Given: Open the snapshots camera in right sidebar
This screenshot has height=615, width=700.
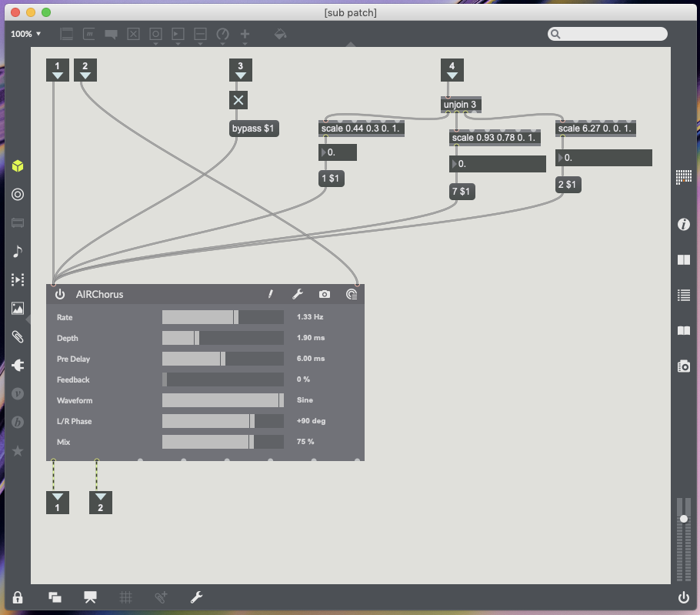Looking at the screenshot, I should (683, 366).
